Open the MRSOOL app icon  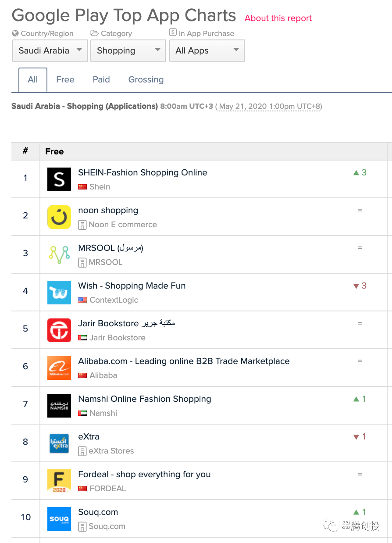(59, 255)
